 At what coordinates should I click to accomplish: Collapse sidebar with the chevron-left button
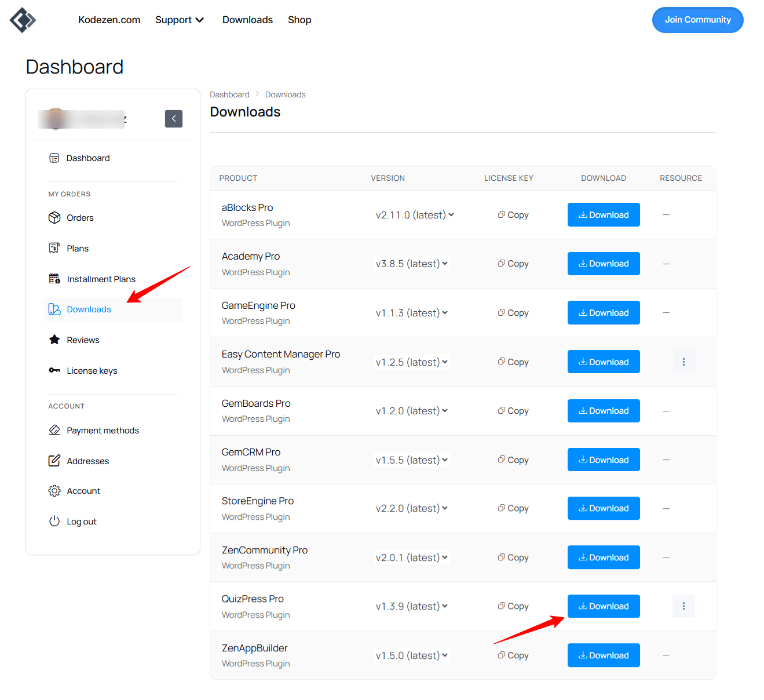(x=174, y=119)
